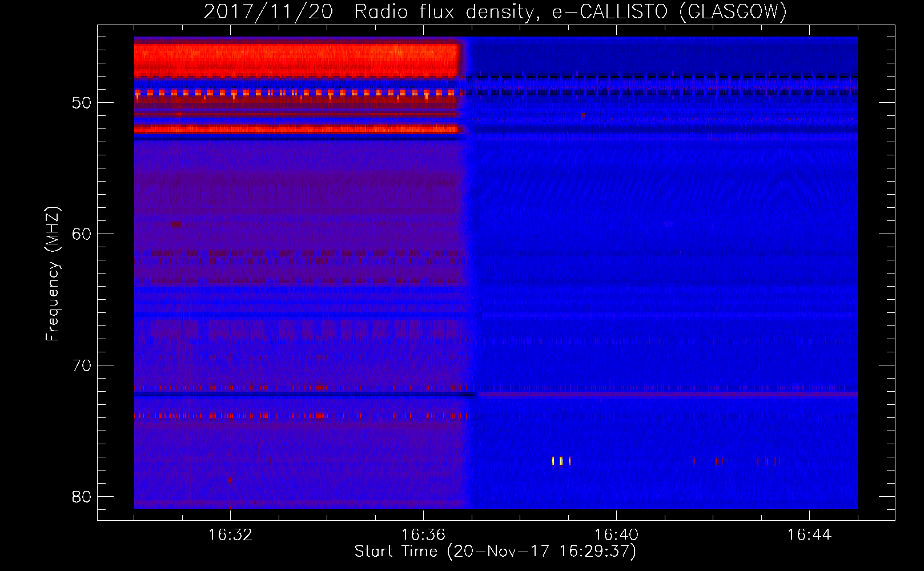Click the "Start Time (20-Nov-17 16:29:37)" label

495,552
